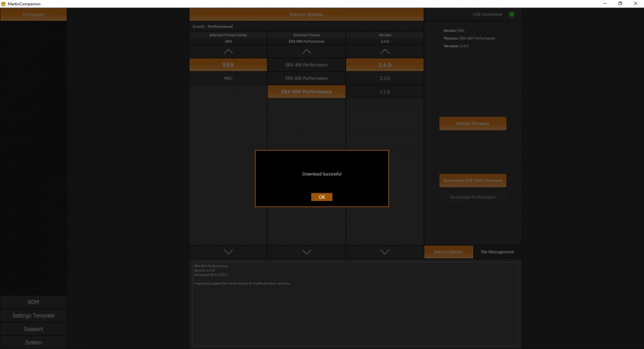
Task: Switch to the File Management tab
Action: [497, 252]
